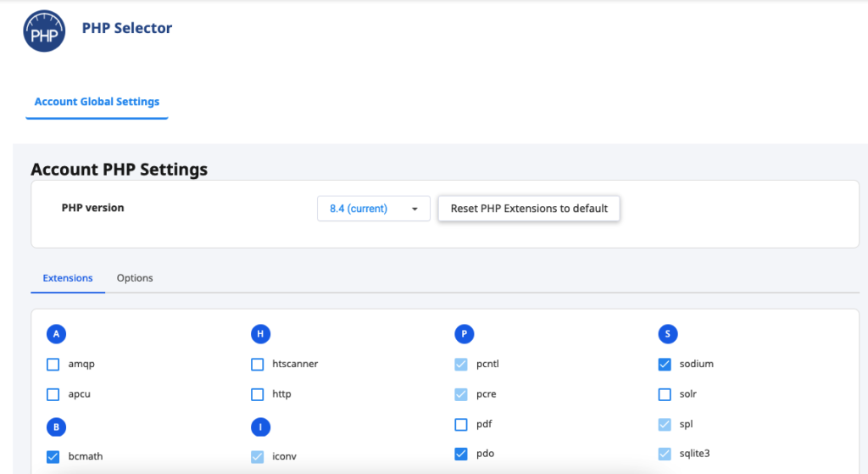Click the letter B group badge
The width and height of the screenshot is (868, 474).
click(57, 427)
